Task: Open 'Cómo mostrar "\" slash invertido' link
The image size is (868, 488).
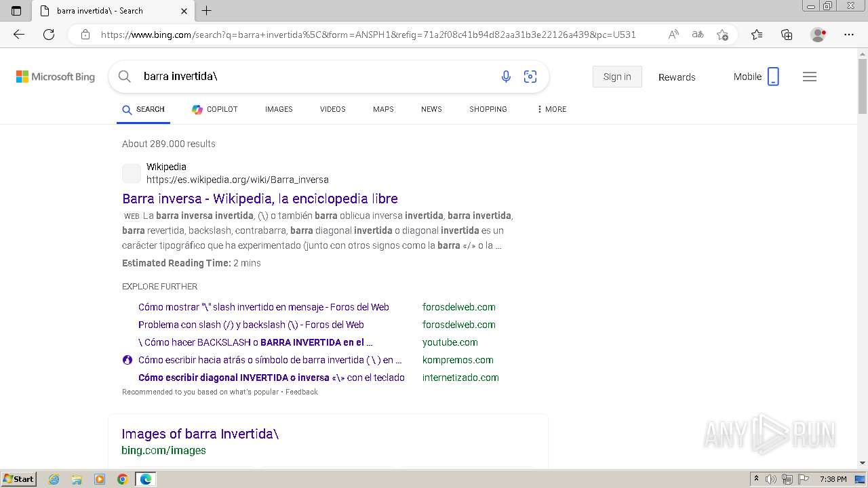Action: (x=264, y=307)
